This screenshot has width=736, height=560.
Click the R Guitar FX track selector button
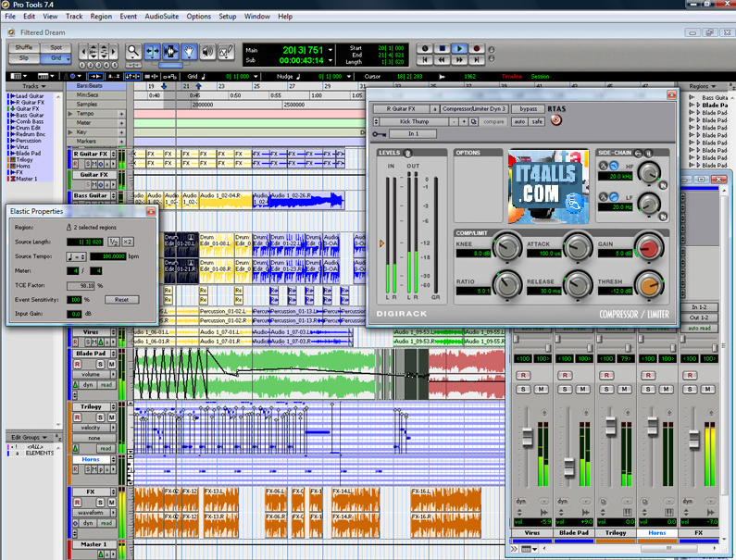(401, 109)
